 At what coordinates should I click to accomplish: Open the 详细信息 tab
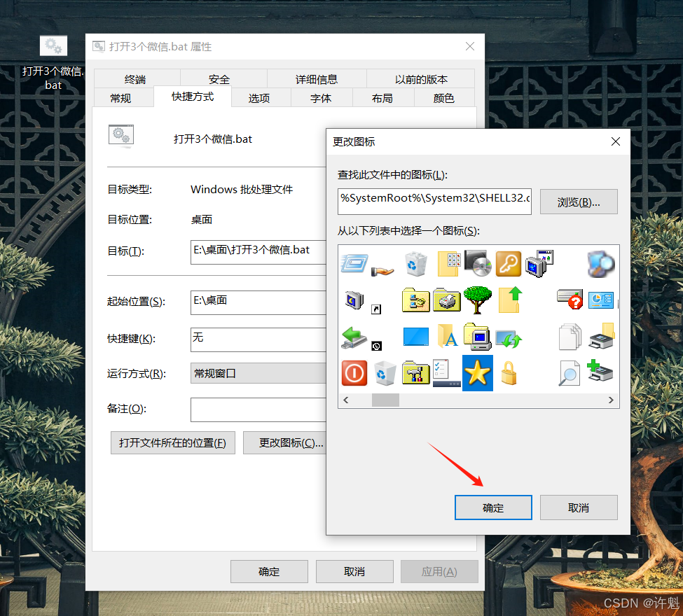(x=317, y=79)
